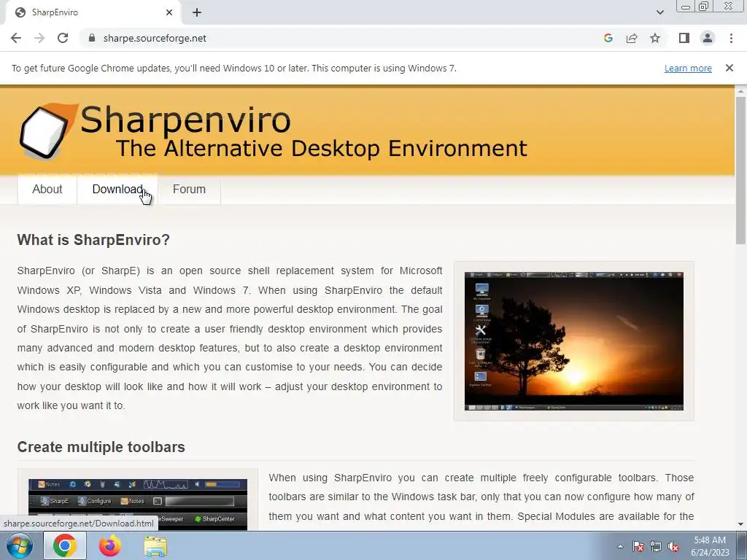Open the Forum navigation tab
Viewport: 747px width, 560px height.
(189, 189)
